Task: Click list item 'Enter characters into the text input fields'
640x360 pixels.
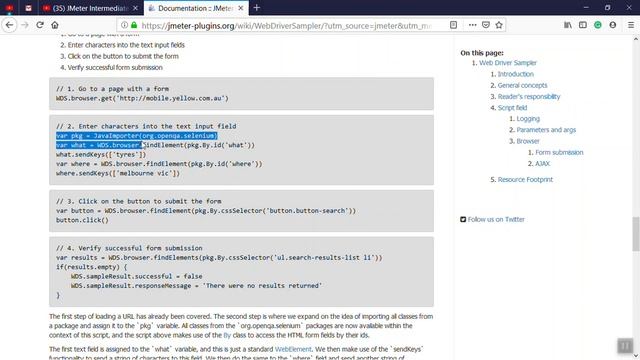Action: tap(126, 45)
